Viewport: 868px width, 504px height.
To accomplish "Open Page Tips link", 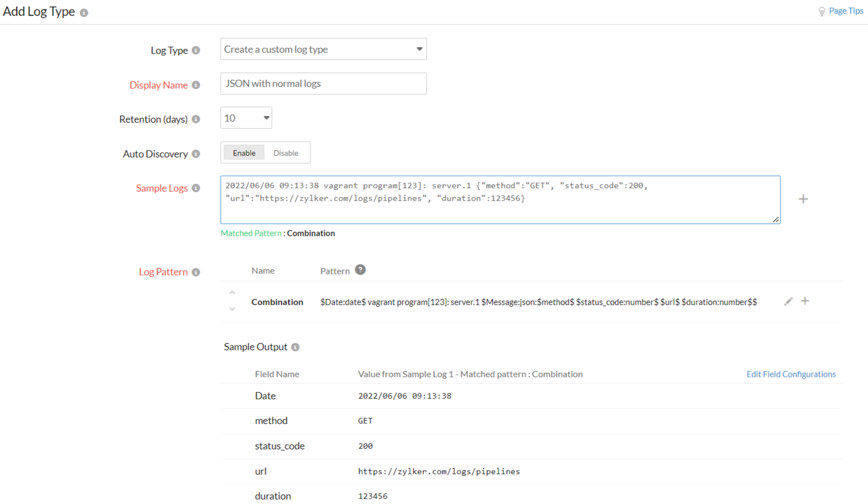I will (845, 11).
